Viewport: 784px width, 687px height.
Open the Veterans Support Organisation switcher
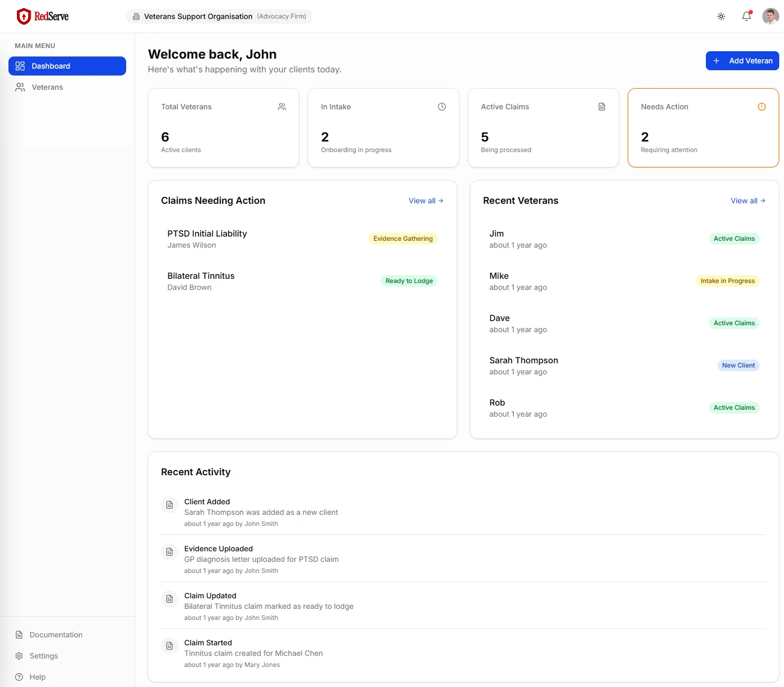pyautogui.click(x=219, y=16)
